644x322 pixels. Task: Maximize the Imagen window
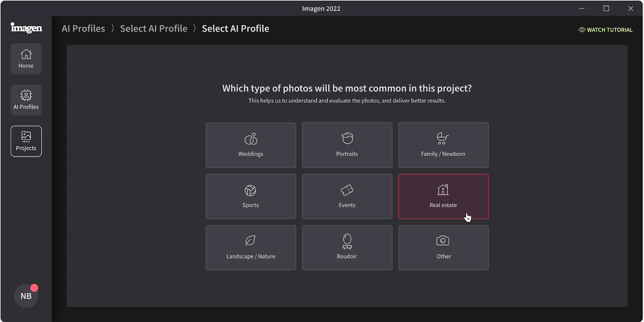pyautogui.click(x=606, y=8)
